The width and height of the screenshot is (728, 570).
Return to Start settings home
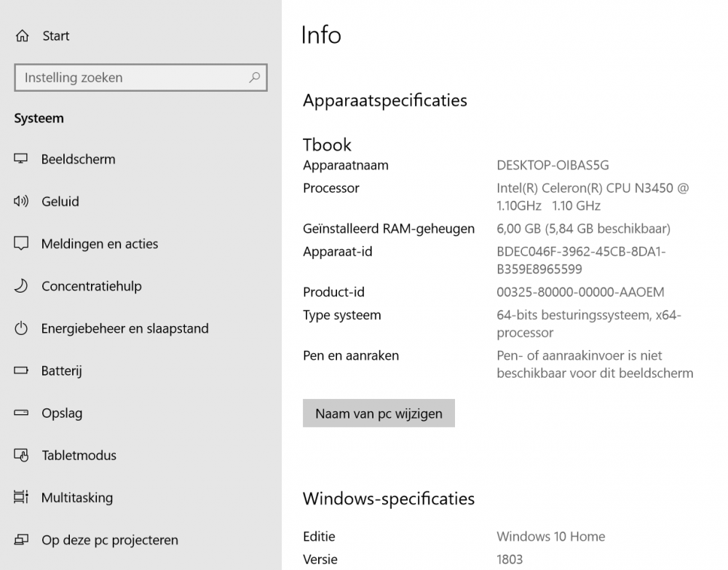click(56, 36)
